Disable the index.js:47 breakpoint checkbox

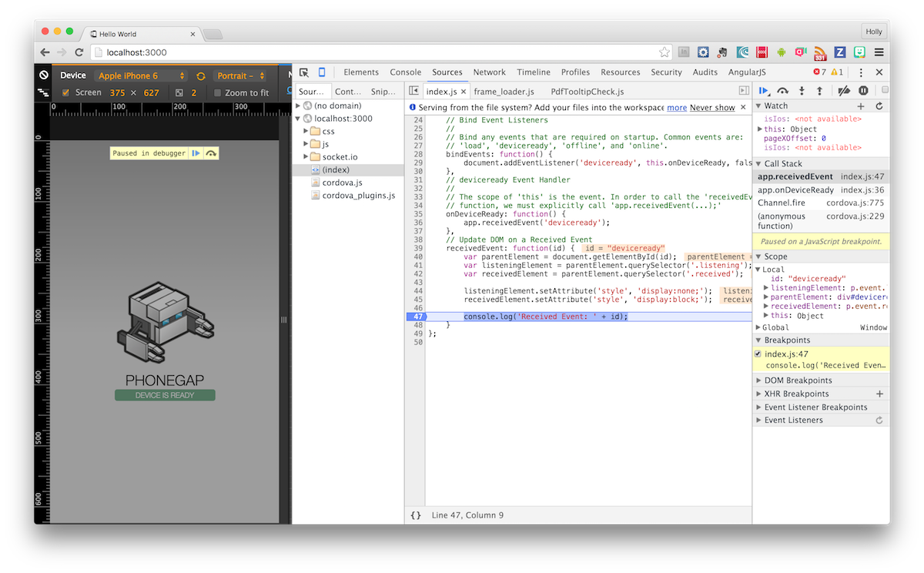click(758, 354)
